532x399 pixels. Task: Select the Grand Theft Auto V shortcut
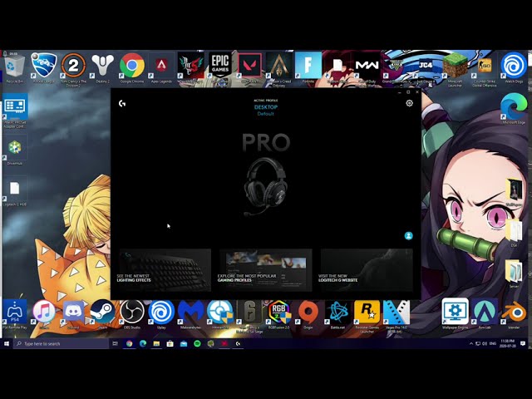coord(397,68)
